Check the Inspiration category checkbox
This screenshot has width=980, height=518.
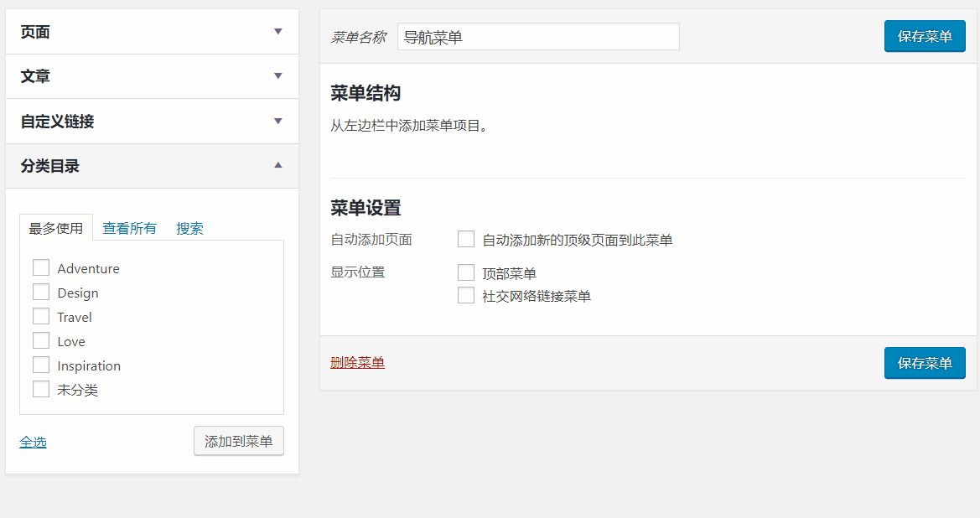point(41,365)
